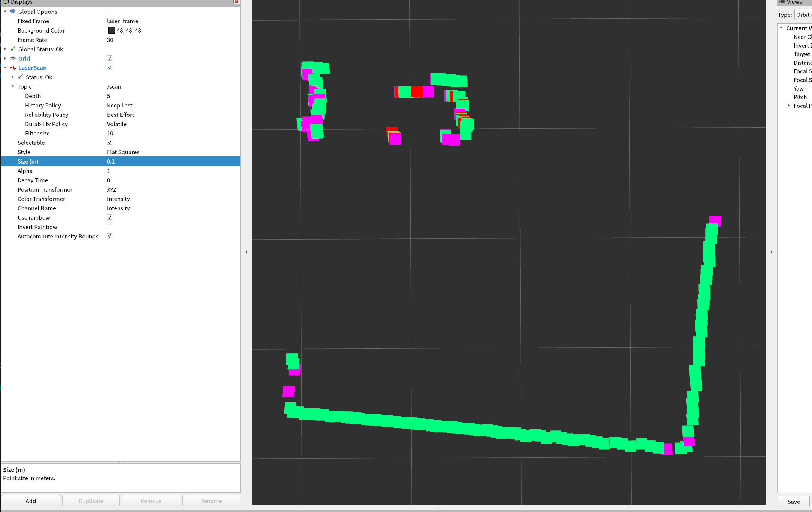Collapse the right Views panel using the arrow

coord(772,252)
